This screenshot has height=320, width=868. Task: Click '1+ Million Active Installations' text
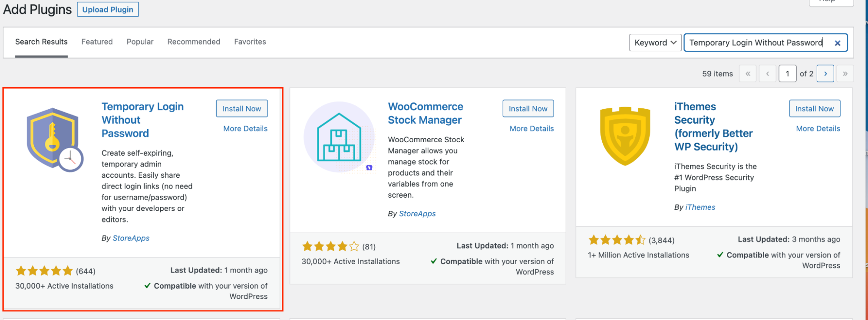638,255
